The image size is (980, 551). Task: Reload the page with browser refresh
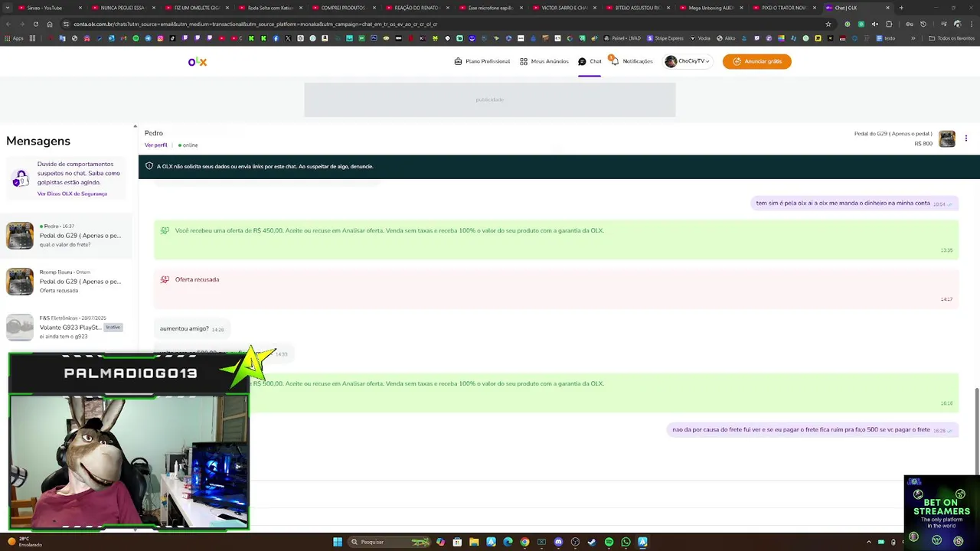pyautogui.click(x=35, y=24)
